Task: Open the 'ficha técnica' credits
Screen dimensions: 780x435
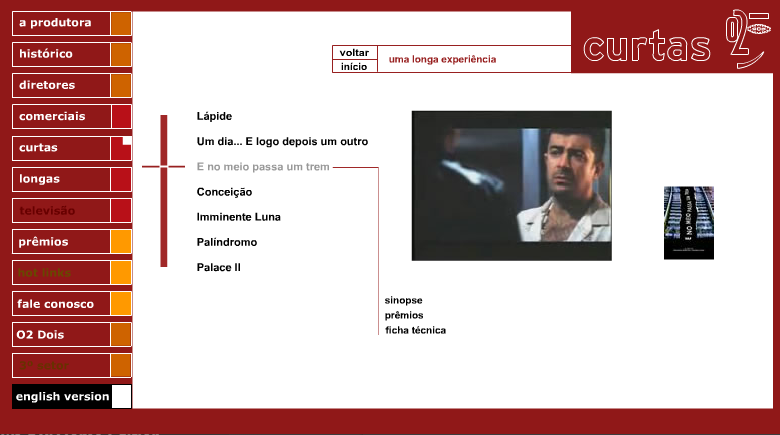Action: click(415, 330)
